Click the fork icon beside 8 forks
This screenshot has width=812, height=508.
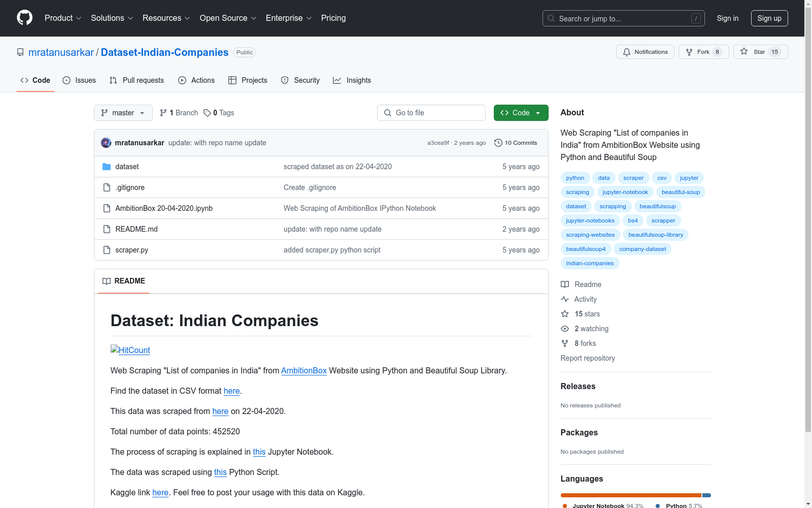tap(565, 343)
